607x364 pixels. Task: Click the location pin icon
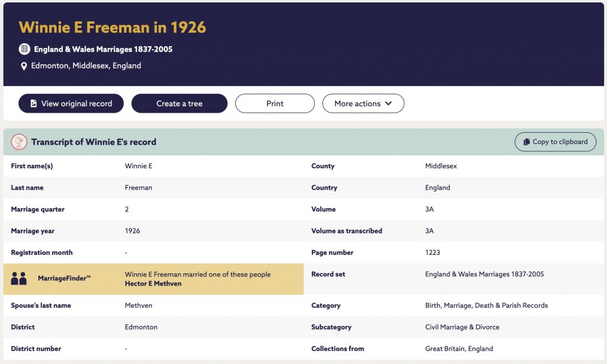24,66
